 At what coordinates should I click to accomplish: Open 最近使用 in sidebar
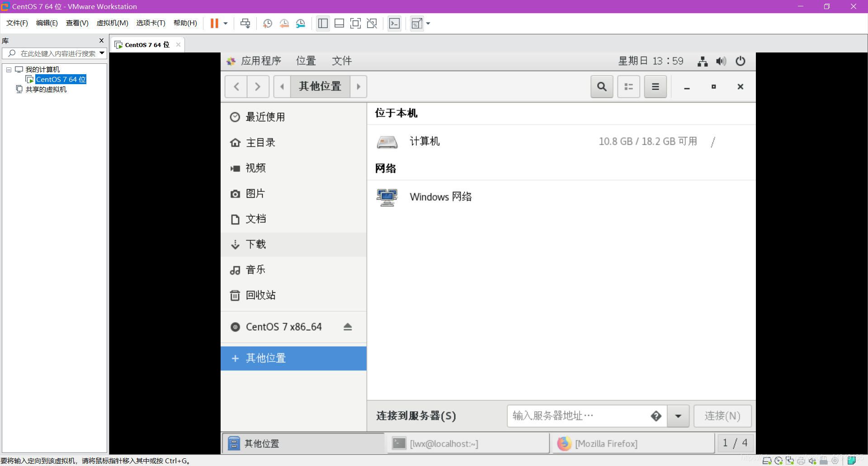tap(293, 117)
